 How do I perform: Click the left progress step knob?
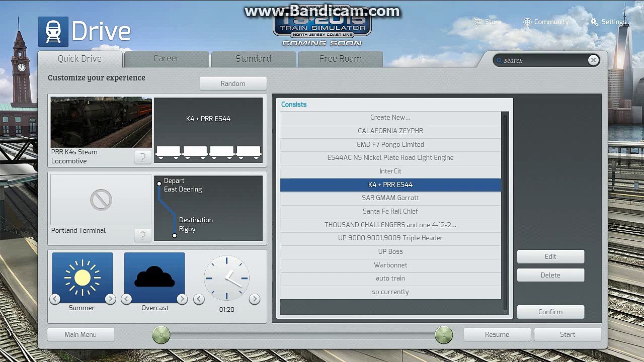coord(161,334)
